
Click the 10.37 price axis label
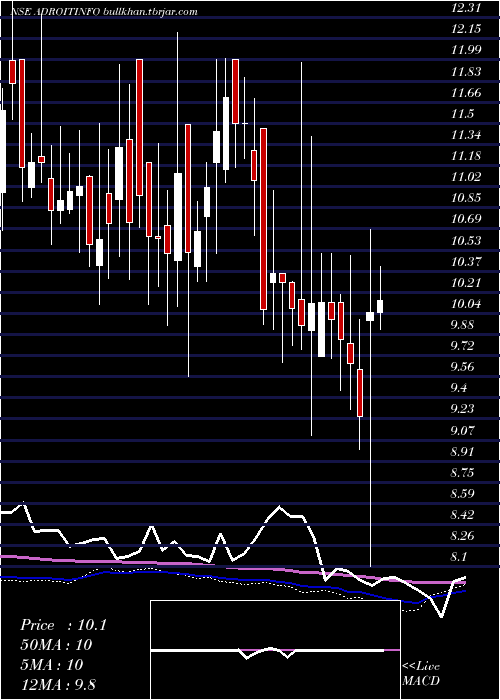tap(466, 262)
